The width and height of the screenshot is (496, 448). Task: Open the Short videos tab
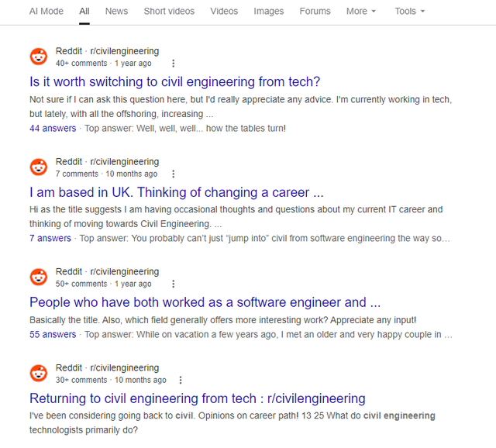tap(169, 12)
